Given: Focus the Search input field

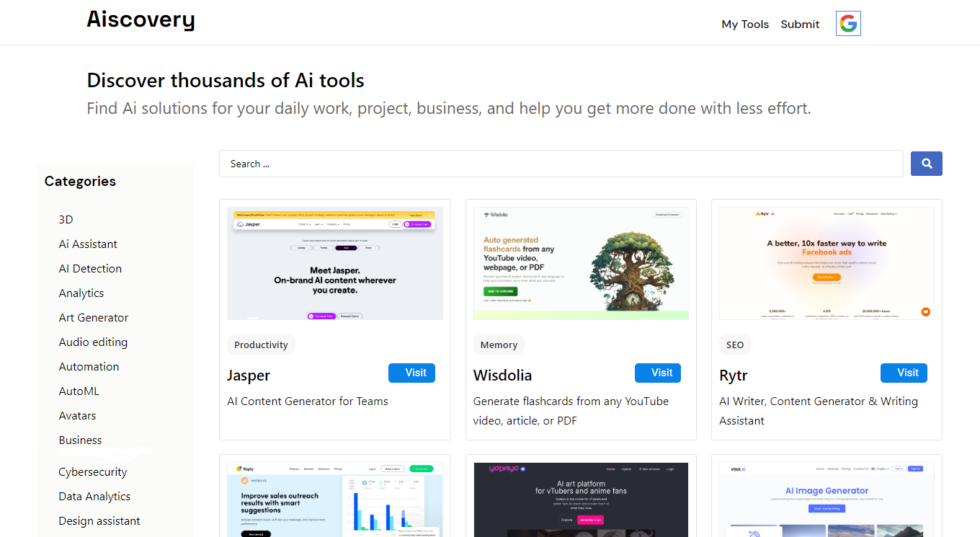Looking at the screenshot, I should coord(561,164).
